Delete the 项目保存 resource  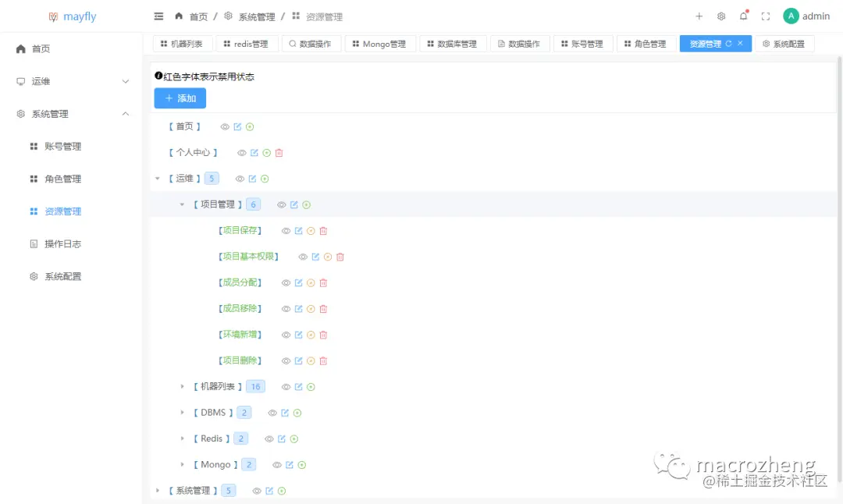[x=323, y=231]
